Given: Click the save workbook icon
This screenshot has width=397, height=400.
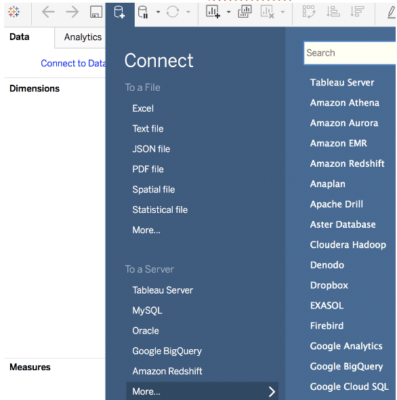Looking at the screenshot, I should [x=96, y=12].
